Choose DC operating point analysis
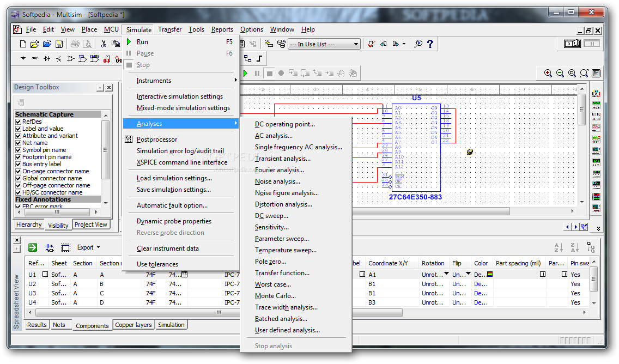This screenshot has height=364, width=619. (285, 124)
